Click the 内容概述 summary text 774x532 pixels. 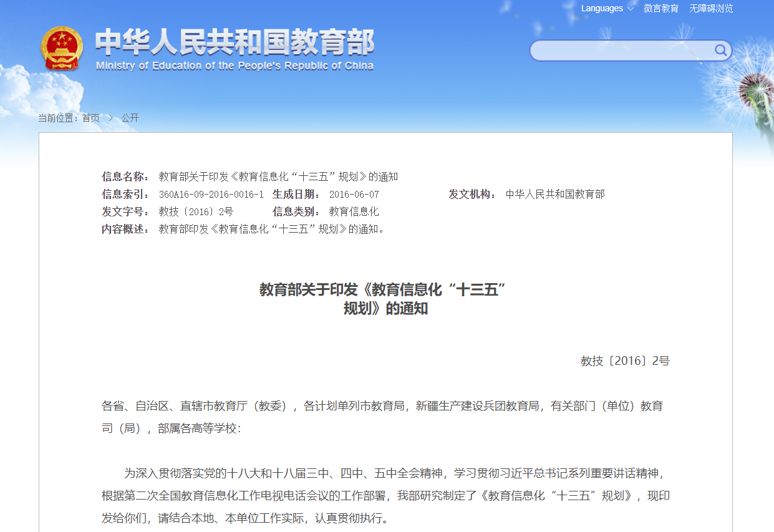click(x=273, y=229)
